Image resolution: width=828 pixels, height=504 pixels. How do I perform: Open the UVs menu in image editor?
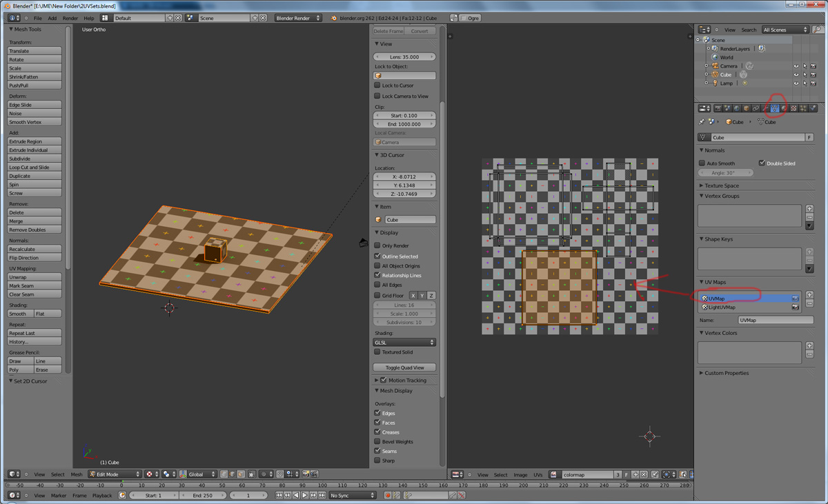point(538,474)
